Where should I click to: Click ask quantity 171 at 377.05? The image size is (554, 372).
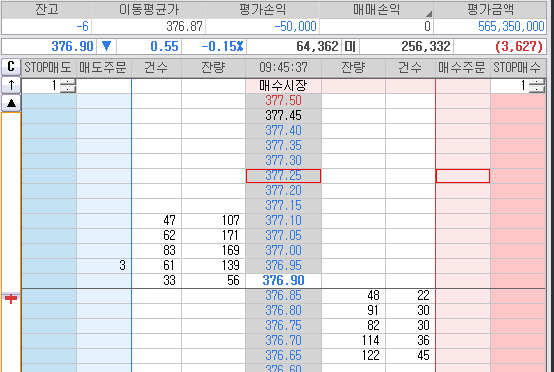213,236
